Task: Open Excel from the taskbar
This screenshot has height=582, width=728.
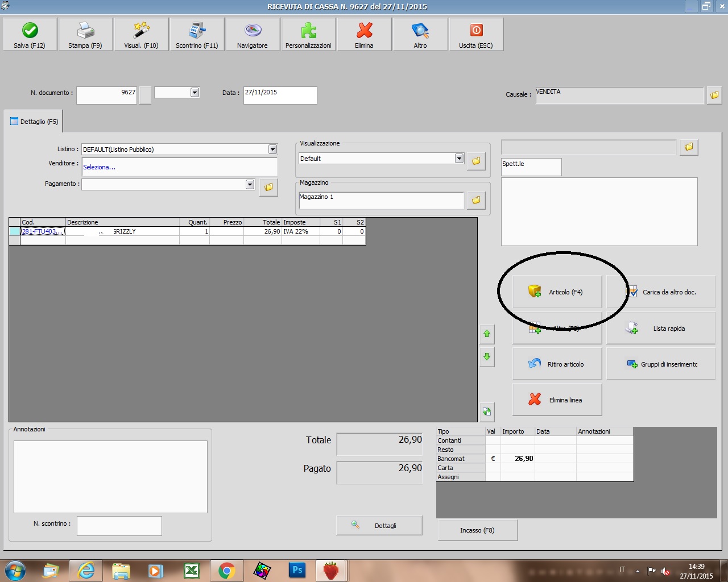Action: pos(192,570)
